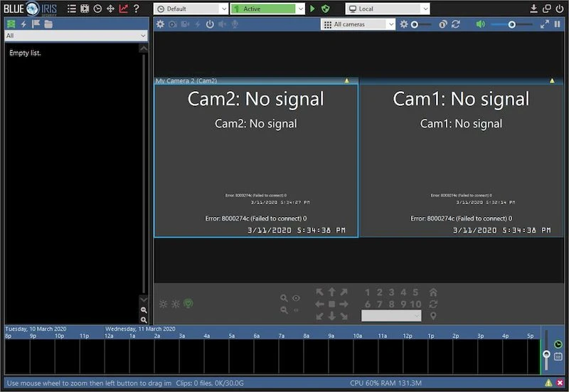Toggle the green run play arrow
The width and height of the screenshot is (569, 392).
tap(312, 9)
